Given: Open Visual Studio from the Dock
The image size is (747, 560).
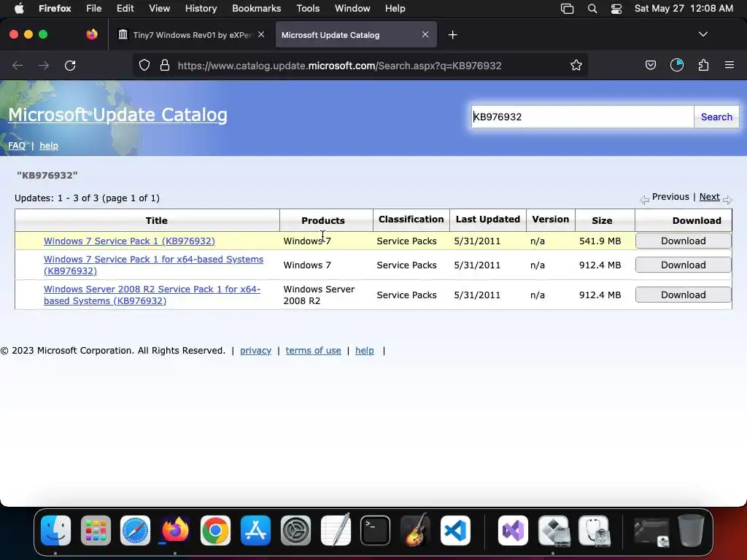Looking at the screenshot, I should coord(513,530).
